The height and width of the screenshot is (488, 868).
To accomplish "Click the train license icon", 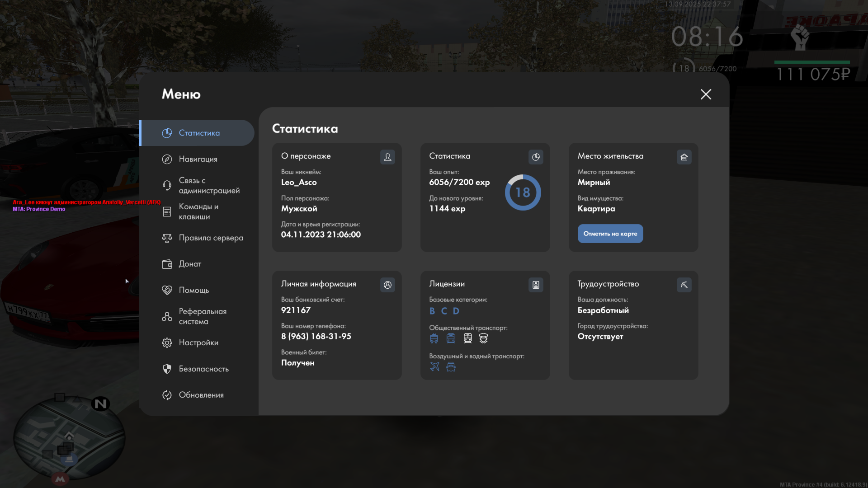I will tap(468, 338).
